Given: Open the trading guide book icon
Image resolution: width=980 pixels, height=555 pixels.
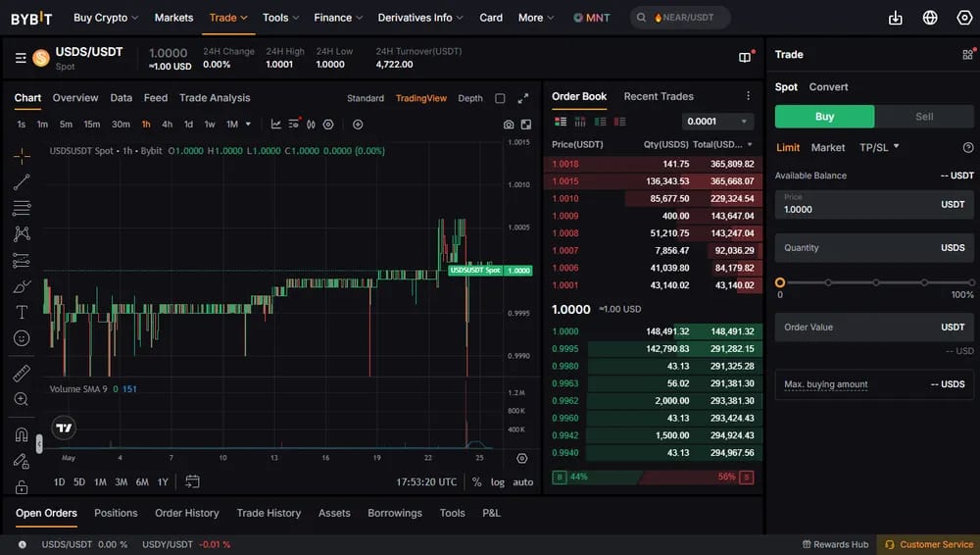Looking at the screenshot, I should [x=745, y=58].
